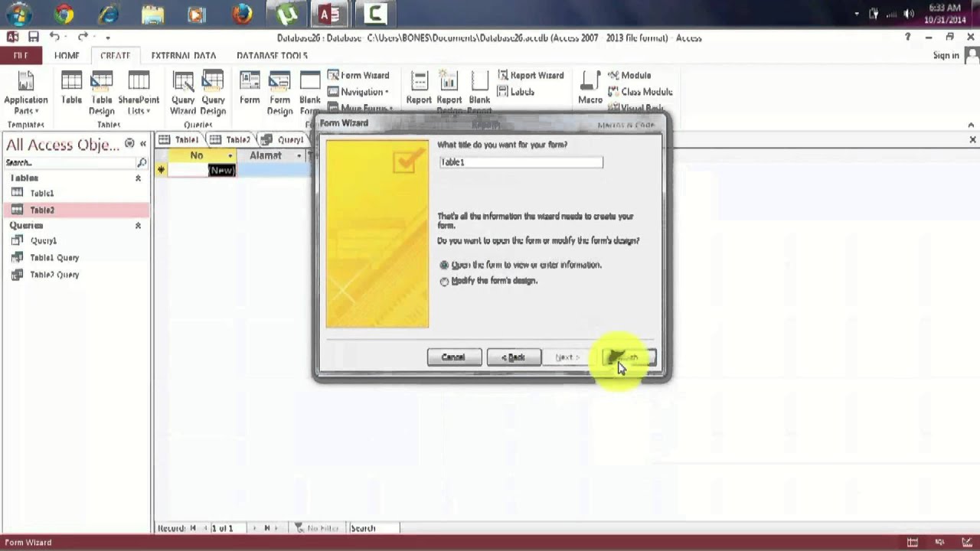Click the record navigator Search box
Screen dimensions: 980x551
[374, 528]
